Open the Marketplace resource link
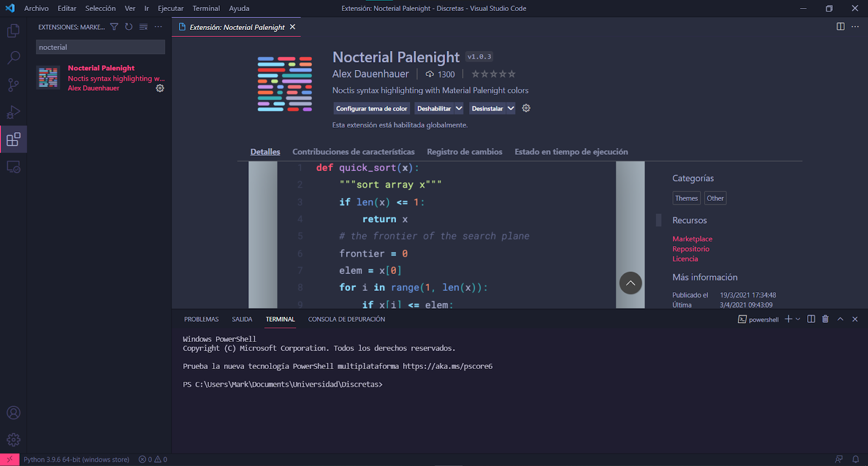The width and height of the screenshot is (868, 466). [692, 239]
